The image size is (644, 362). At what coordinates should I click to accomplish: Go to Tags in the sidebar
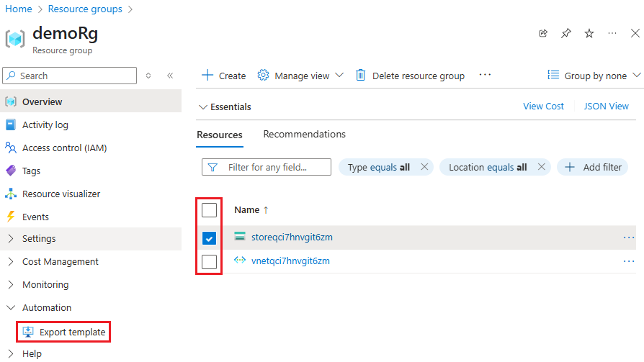[31, 171]
